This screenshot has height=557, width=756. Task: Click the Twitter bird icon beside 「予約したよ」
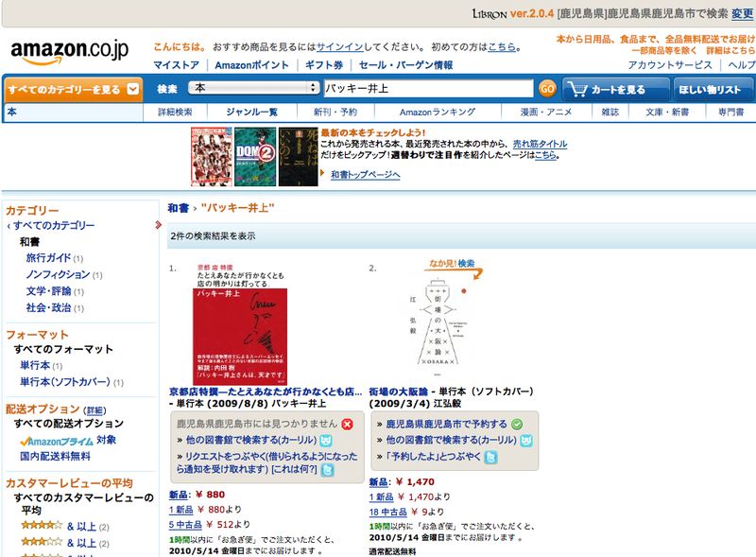click(x=490, y=457)
